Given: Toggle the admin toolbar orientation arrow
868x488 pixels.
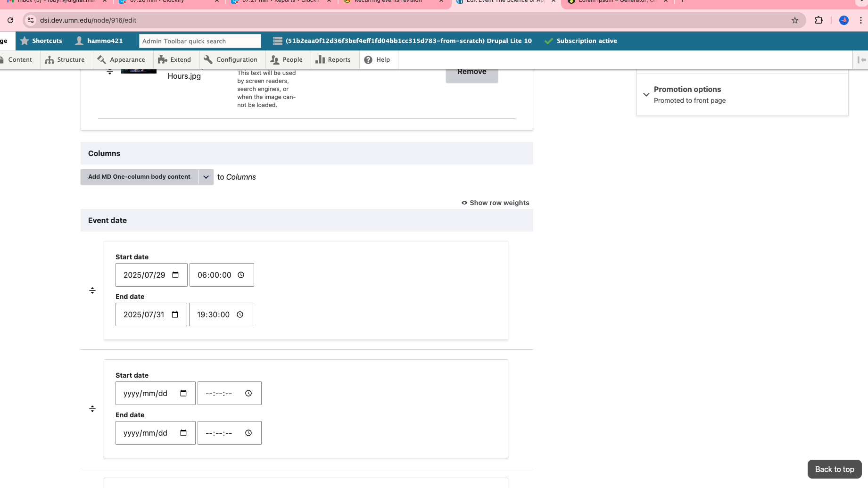Looking at the screenshot, I should (861, 60).
